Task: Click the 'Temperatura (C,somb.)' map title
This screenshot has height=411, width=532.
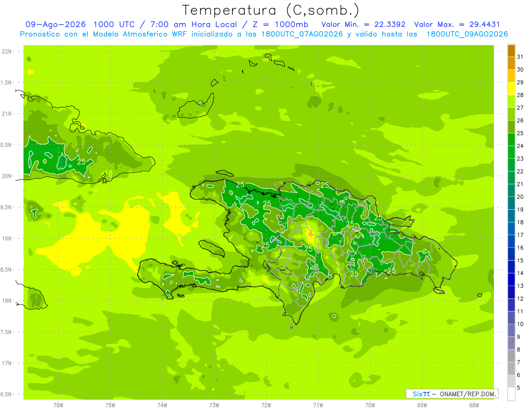Action: [271, 10]
